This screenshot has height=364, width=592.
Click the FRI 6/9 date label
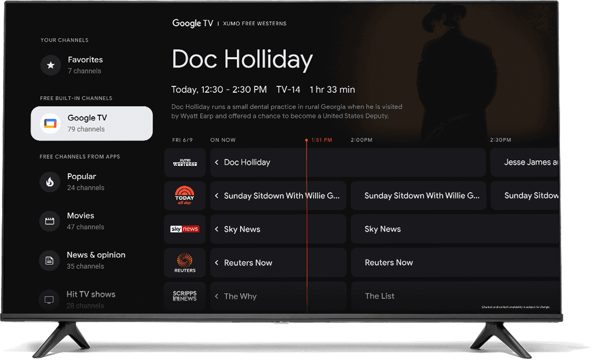pyautogui.click(x=182, y=140)
